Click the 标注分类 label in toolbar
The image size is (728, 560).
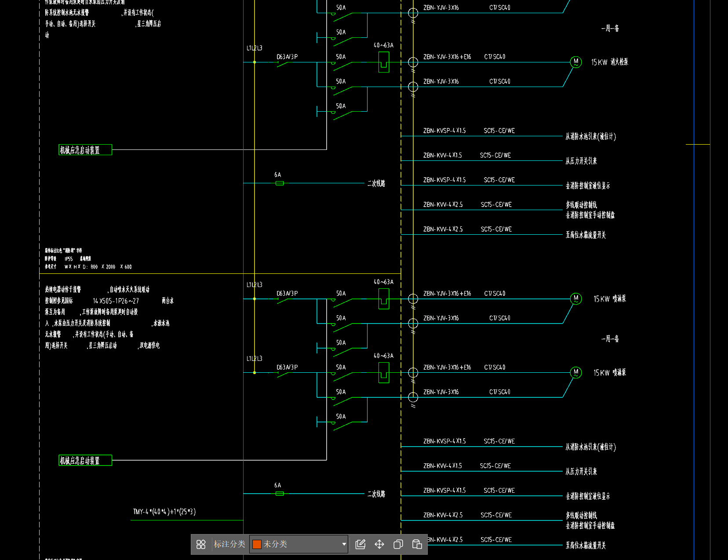(x=229, y=544)
